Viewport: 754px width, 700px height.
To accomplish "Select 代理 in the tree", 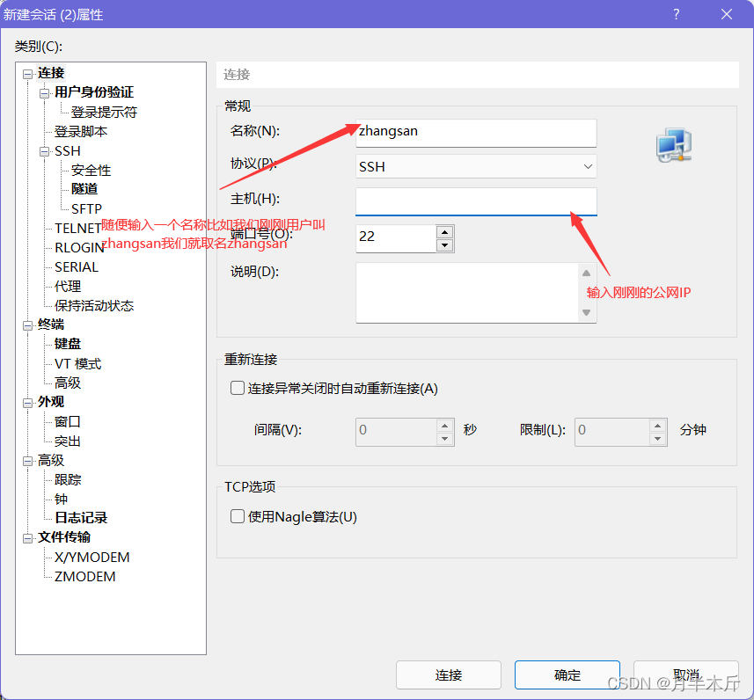I will (x=68, y=286).
